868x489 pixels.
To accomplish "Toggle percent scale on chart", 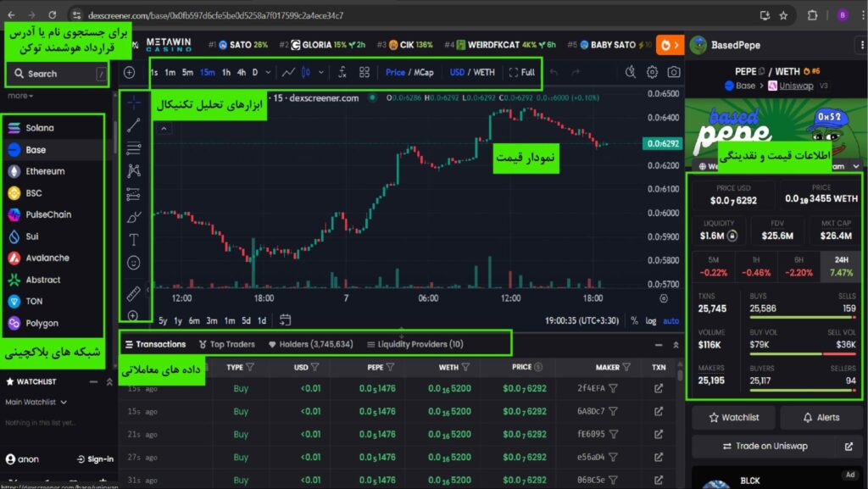I will click(x=634, y=321).
